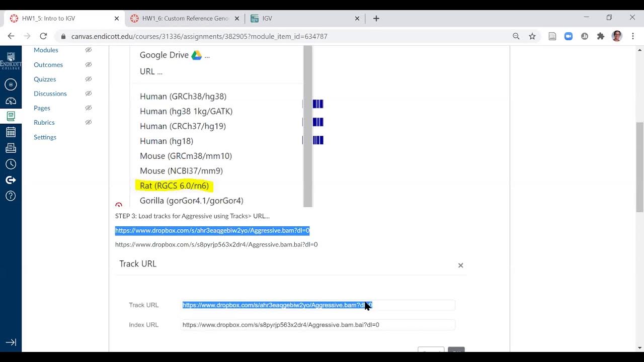Select Human (GRCh38/hg38) genome entry
The width and height of the screenshot is (644, 362).
tap(183, 96)
